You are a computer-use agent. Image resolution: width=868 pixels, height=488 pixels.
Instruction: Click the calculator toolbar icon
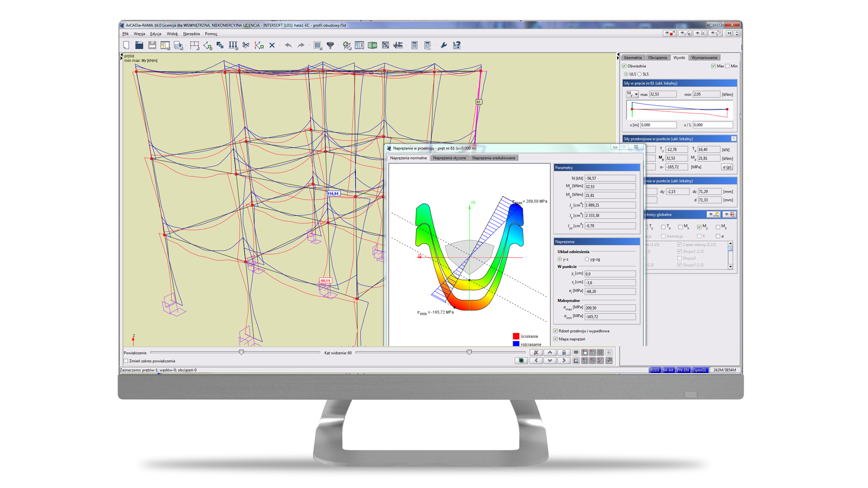[414, 45]
